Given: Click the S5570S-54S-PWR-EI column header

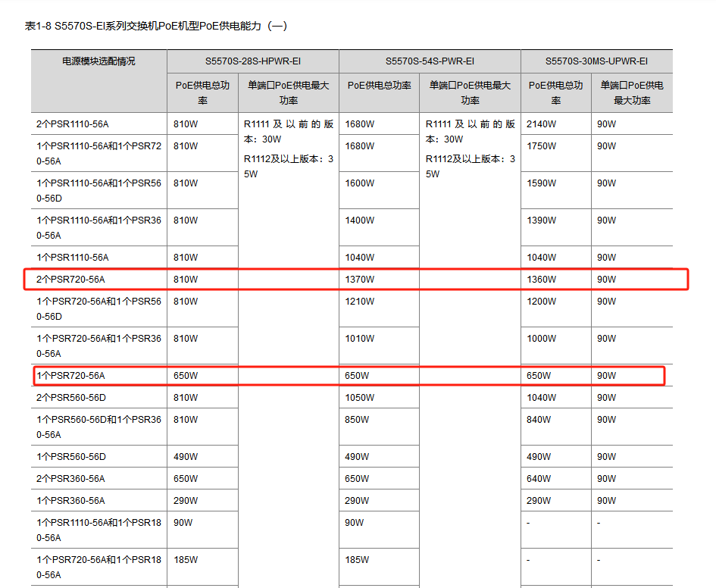Looking at the screenshot, I should (x=430, y=61).
